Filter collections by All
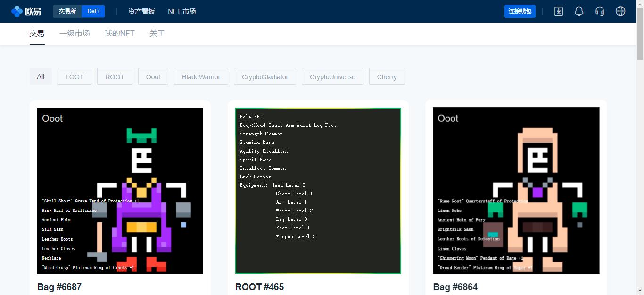 click(x=41, y=76)
